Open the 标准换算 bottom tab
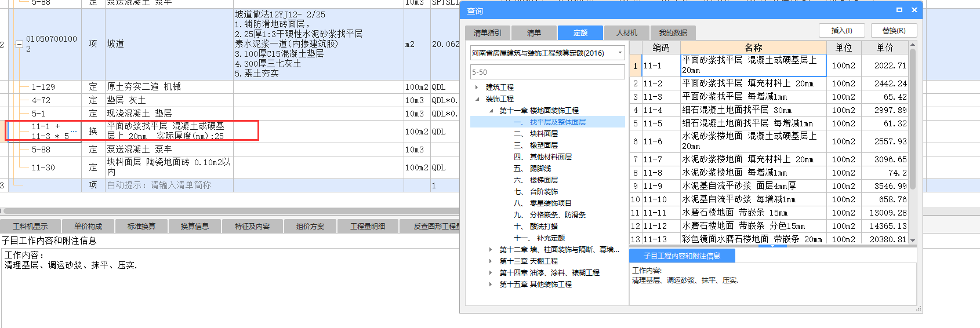Screen dimensions: 980x328 point(141,226)
